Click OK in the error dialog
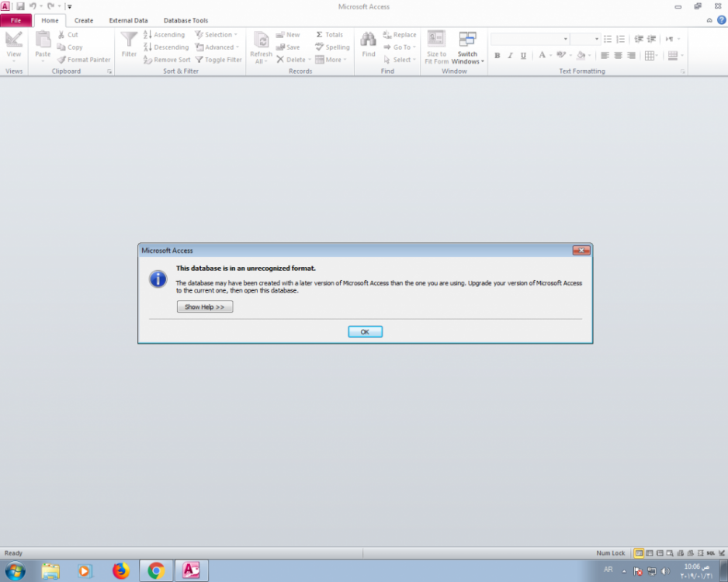This screenshot has width=728, height=582. pos(365,332)
